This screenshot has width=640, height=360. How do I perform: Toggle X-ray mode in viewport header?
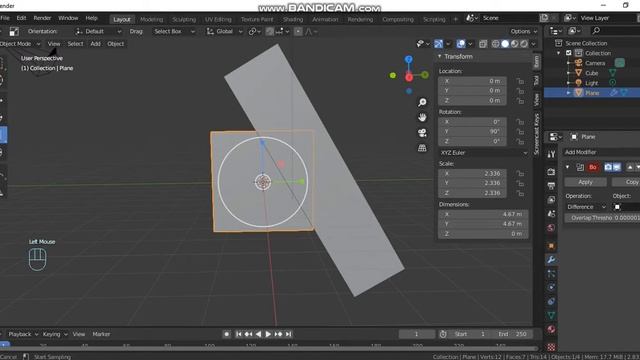click(x=483, y=44)
